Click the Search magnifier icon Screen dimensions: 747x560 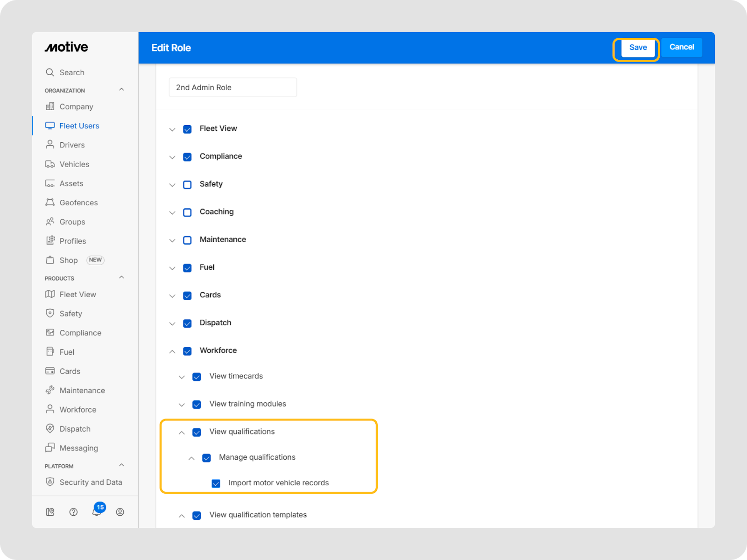coord(50,72)
